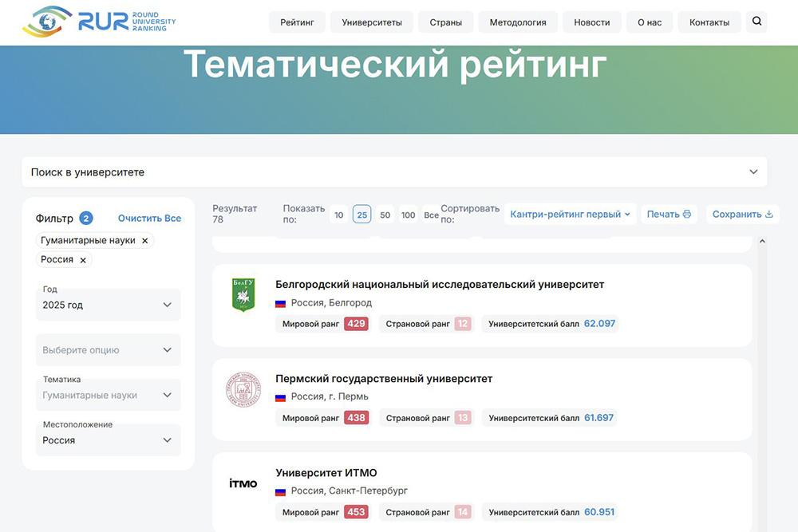Show 10 results per page
798x532 pixels.
(339, 215)
